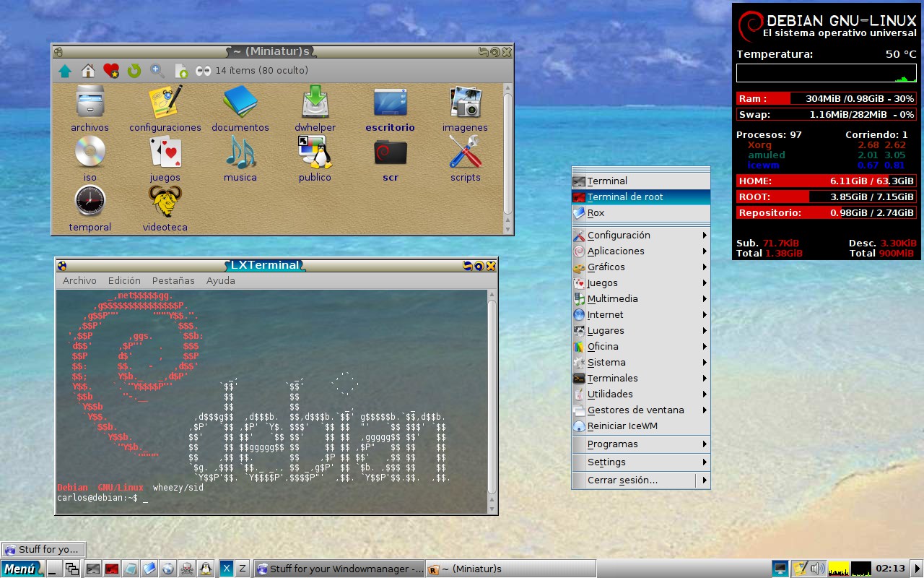
Task: Activate Stuff for your Windowmanager taskbar item
Action: pyautogui.click(x=339, y=569)
